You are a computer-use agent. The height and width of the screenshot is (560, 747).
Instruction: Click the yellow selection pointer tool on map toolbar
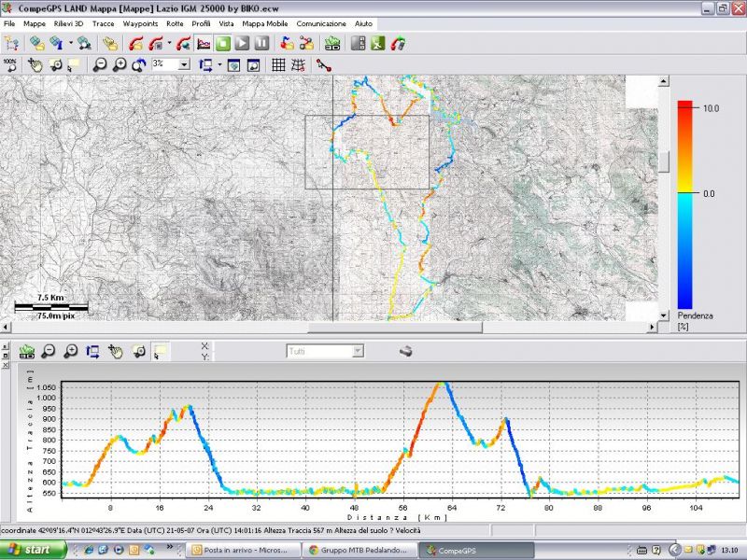74,64
